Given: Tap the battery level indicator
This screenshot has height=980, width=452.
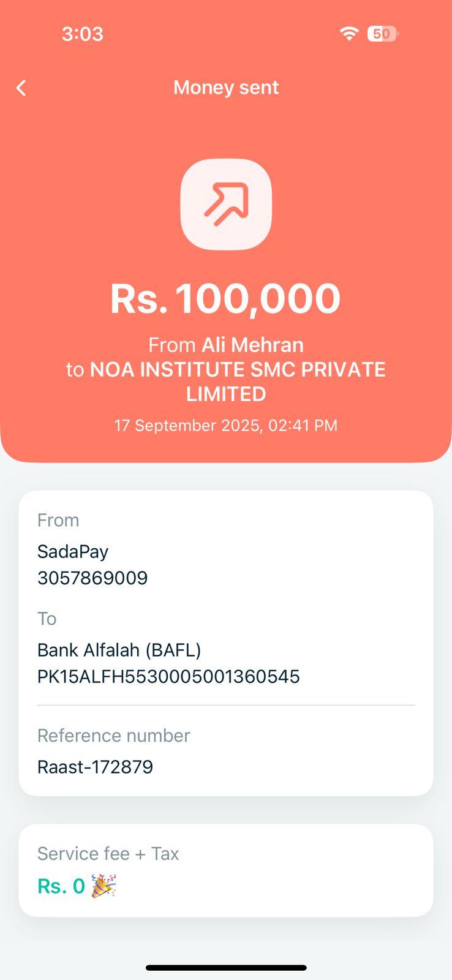Looking at the screenshot, I should [x=382, y=34].
